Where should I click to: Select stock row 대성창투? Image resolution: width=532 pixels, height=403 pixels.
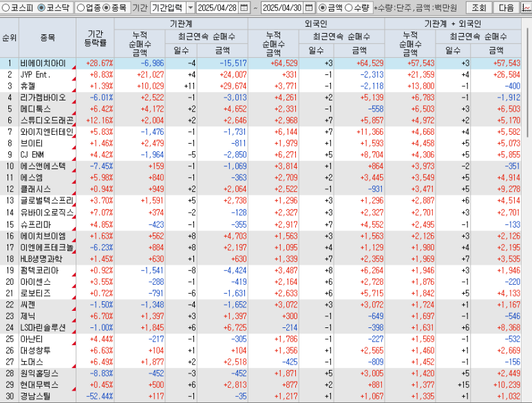point(261,351)
